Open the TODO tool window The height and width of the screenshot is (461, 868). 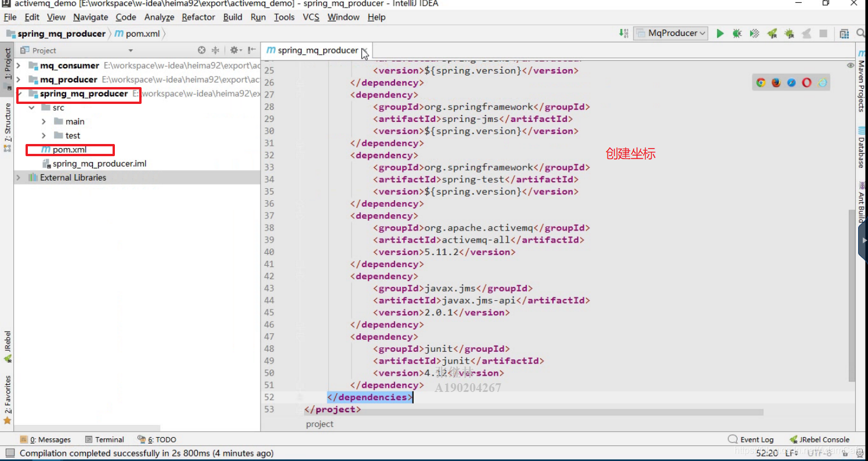click(157, 440)
